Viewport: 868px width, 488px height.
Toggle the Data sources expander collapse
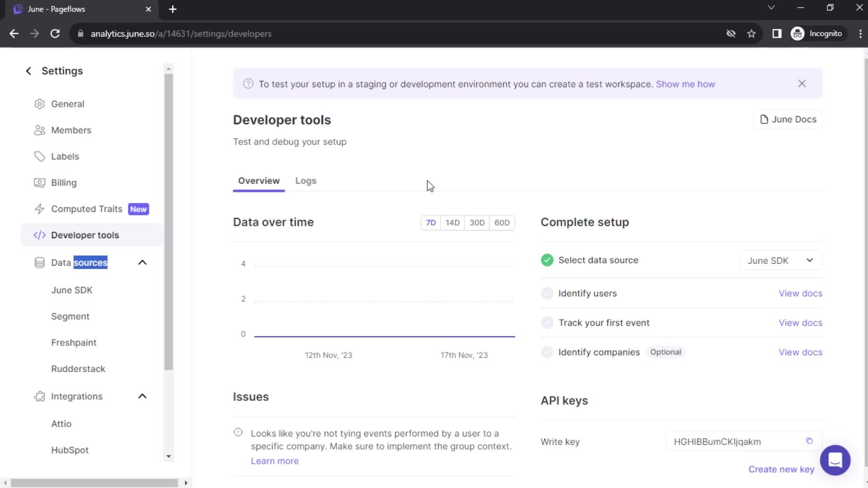pyautogui.click(x=142, y=262)
